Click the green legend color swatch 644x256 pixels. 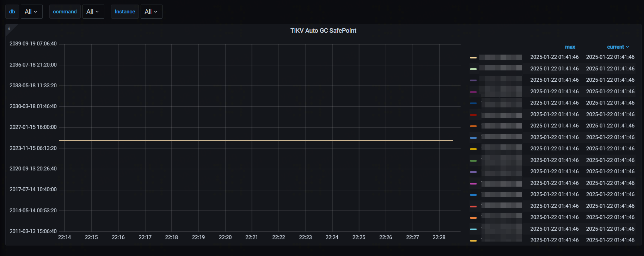click(x=473, y=161)
